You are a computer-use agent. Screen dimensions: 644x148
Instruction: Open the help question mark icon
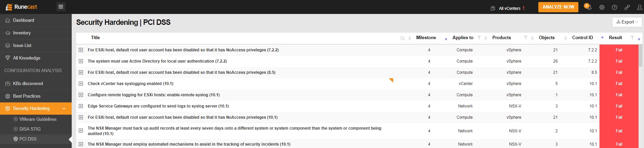[614, 7]
